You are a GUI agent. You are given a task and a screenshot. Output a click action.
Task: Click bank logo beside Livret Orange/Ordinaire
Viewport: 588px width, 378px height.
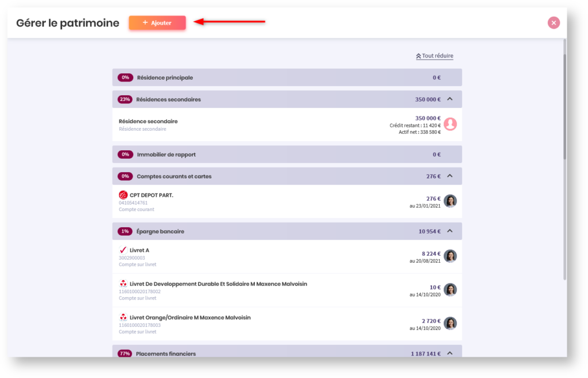[x=123, y=317]
